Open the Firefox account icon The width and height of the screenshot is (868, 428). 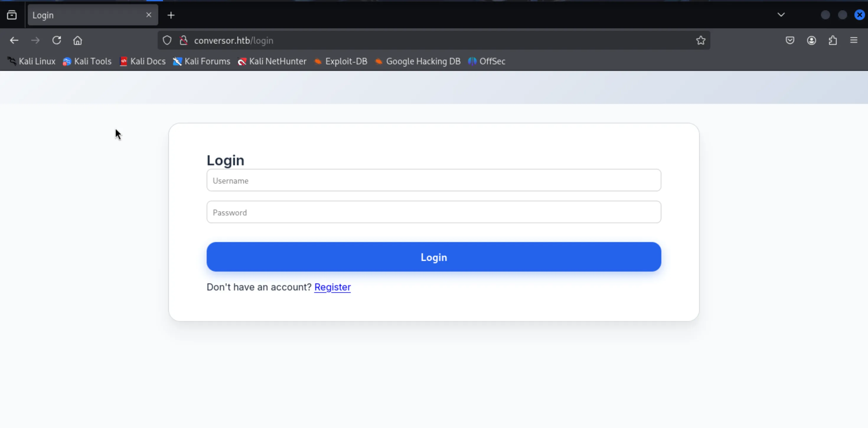811,40
